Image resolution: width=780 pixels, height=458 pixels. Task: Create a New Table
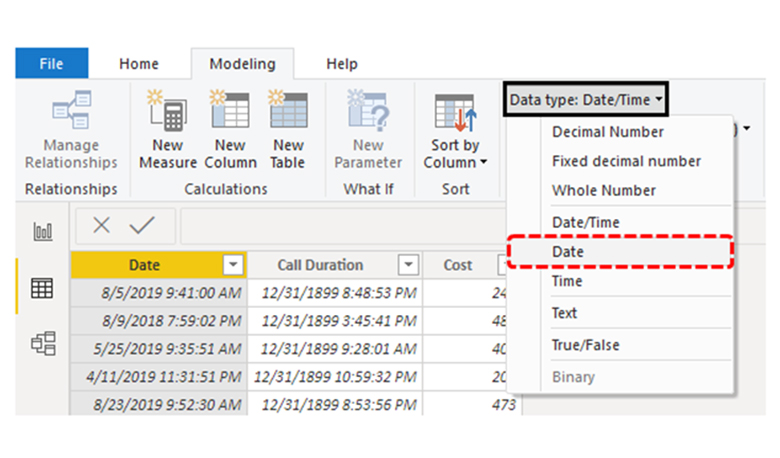[288, 129]
